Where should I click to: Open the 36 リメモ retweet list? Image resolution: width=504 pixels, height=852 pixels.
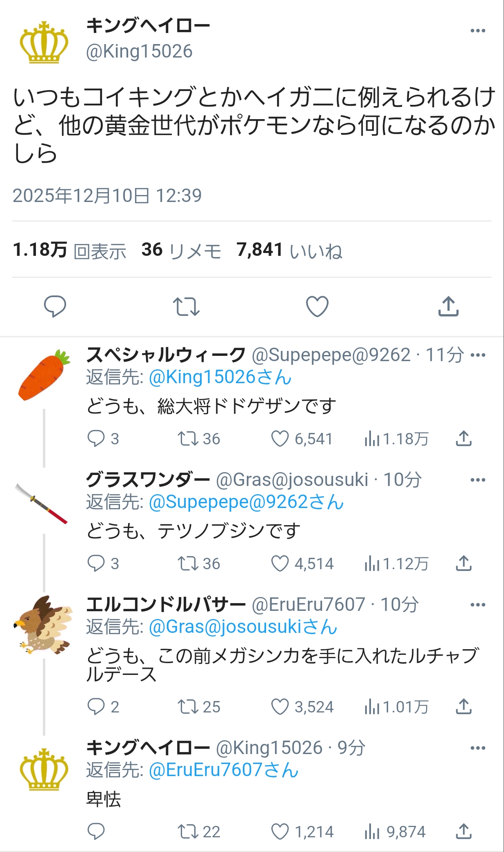point(181,251)
